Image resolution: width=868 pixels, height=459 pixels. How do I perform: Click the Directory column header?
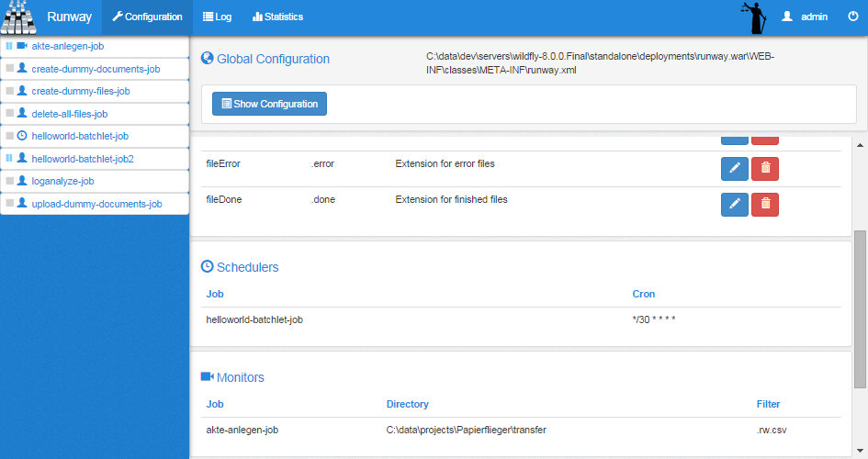408,404
